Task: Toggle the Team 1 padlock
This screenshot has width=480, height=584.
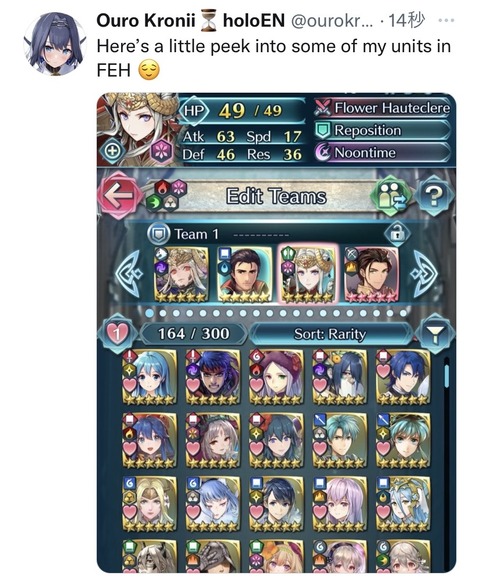Action: click(397, 234)
